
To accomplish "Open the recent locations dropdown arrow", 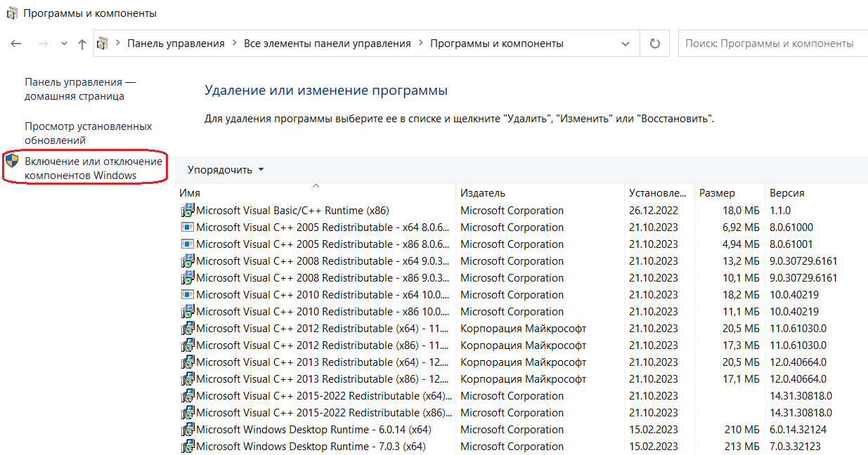I will coord(64,44).
